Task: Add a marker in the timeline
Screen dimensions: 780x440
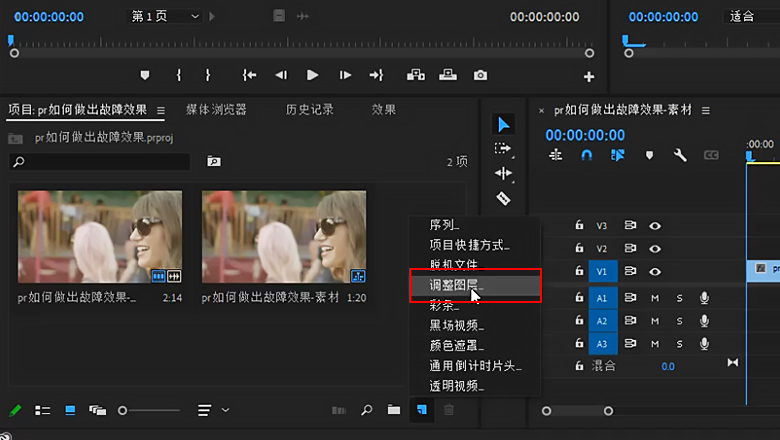Action: tap(649, 156)
